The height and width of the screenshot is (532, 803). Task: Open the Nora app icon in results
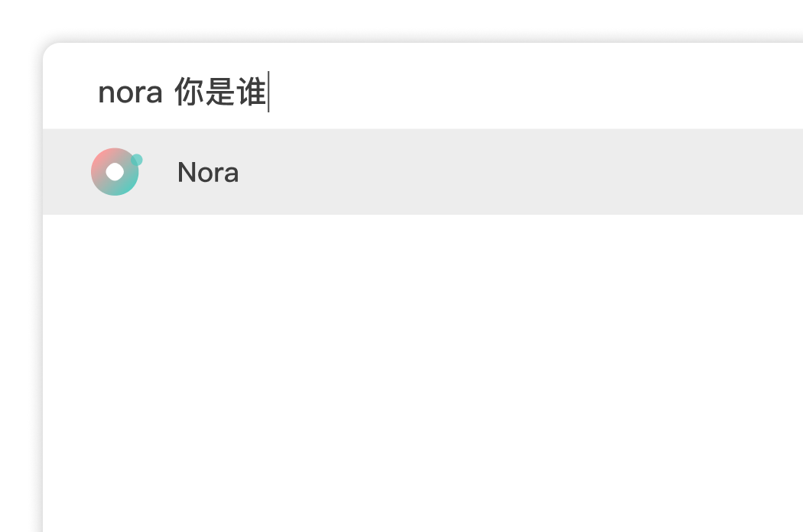(116, 172)
